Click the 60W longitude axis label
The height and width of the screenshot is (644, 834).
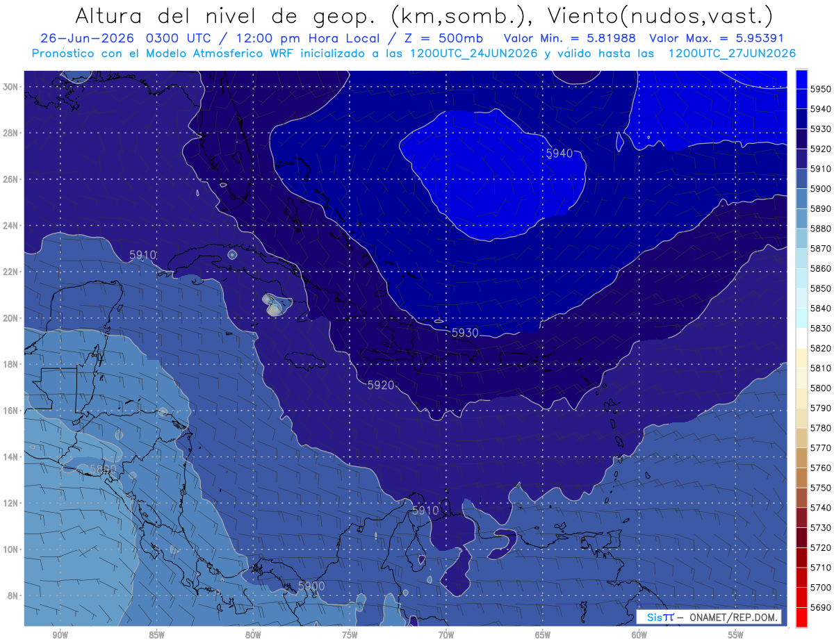click(x=639, y=635)
